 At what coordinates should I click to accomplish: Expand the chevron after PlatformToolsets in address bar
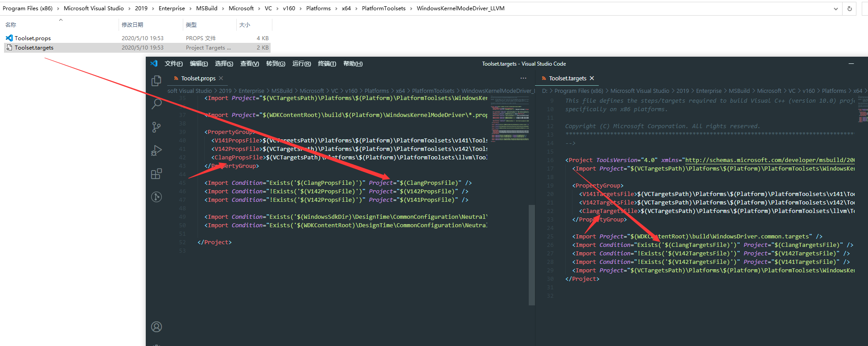click(x=411, y=8)
